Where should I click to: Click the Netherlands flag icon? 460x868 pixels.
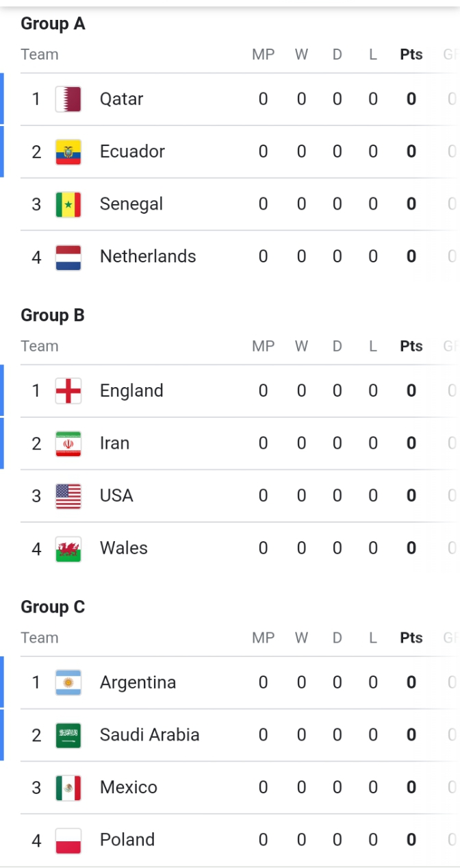click(x=68, y=257)
